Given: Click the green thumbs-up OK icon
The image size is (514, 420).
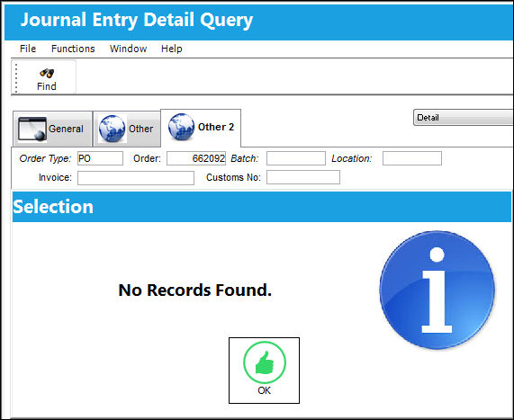Looking at the screenshot, I should click(x=265, y=362).
